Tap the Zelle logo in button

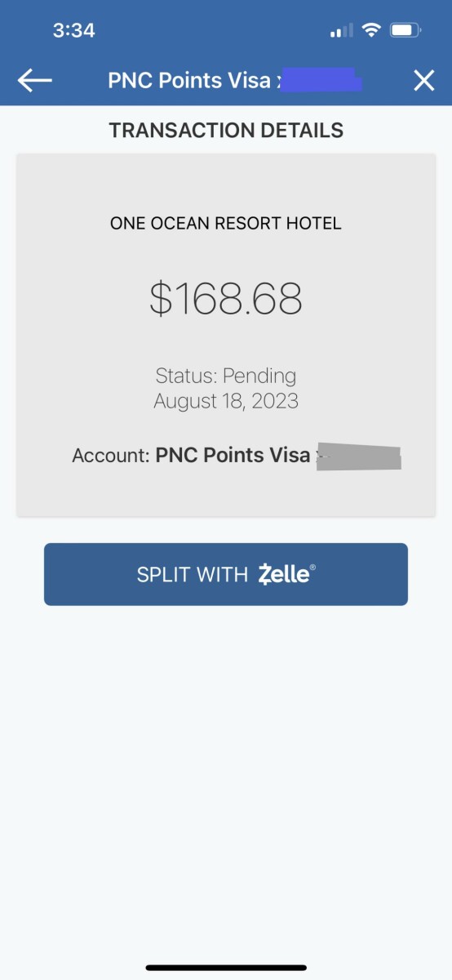[x=286, y=574]
